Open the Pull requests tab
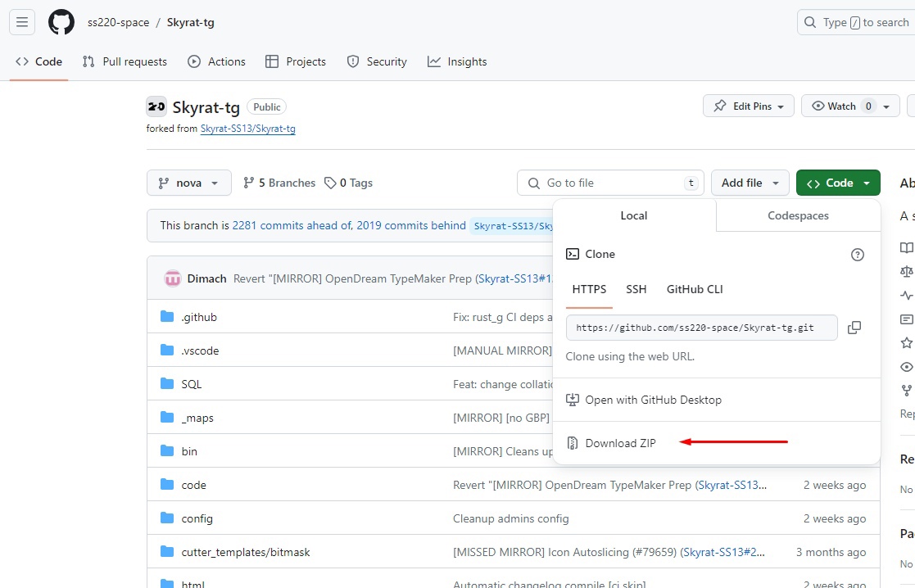This screenshot has width=915, height=588. [x=125, y=61]
